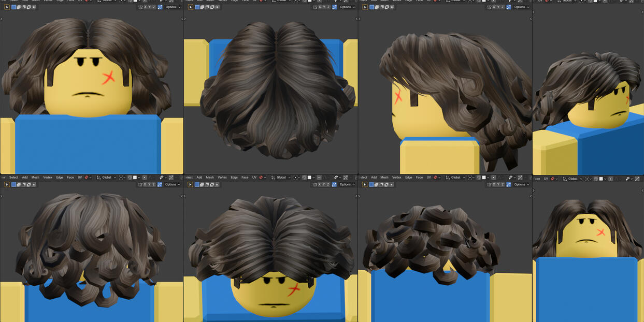Toggle snapping magnet in bottom-left curls viewport

click(x=130, y=178)
